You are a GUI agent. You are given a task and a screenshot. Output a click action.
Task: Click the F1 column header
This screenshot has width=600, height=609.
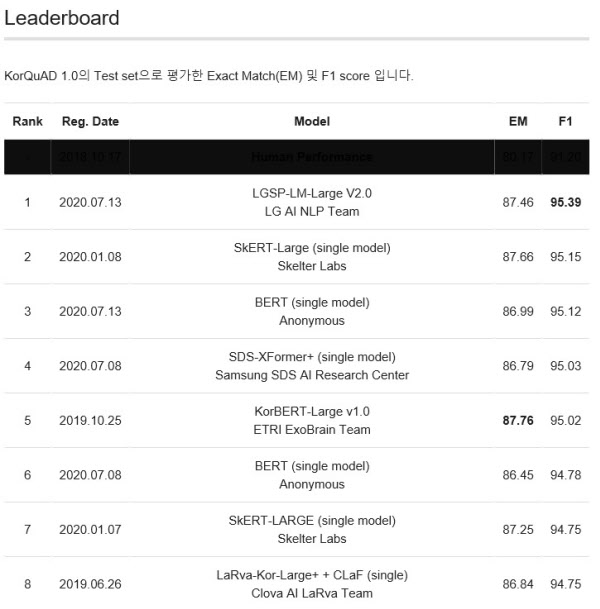click(x=565, y=121)
